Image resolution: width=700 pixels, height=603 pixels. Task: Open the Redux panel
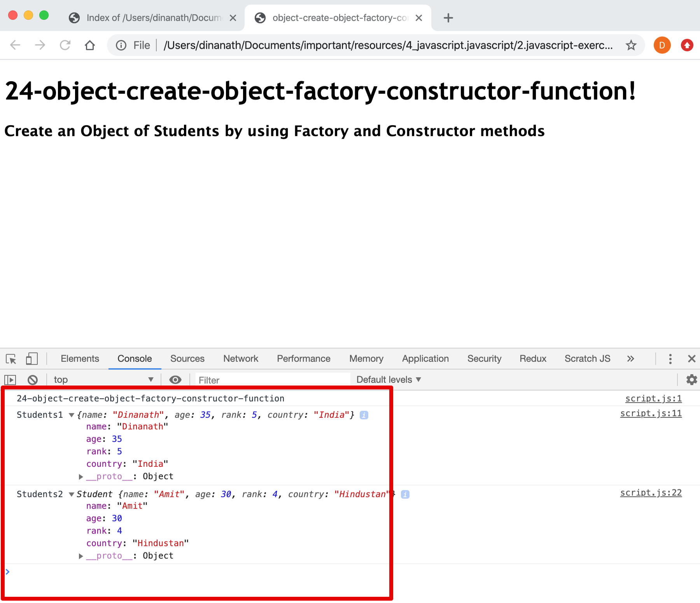point(533,359)
